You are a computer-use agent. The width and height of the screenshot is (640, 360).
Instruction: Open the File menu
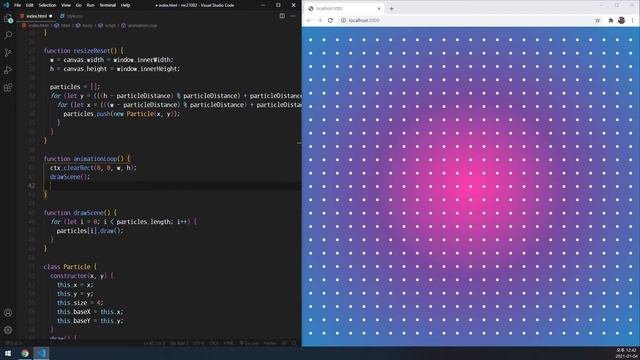(17, 5)
